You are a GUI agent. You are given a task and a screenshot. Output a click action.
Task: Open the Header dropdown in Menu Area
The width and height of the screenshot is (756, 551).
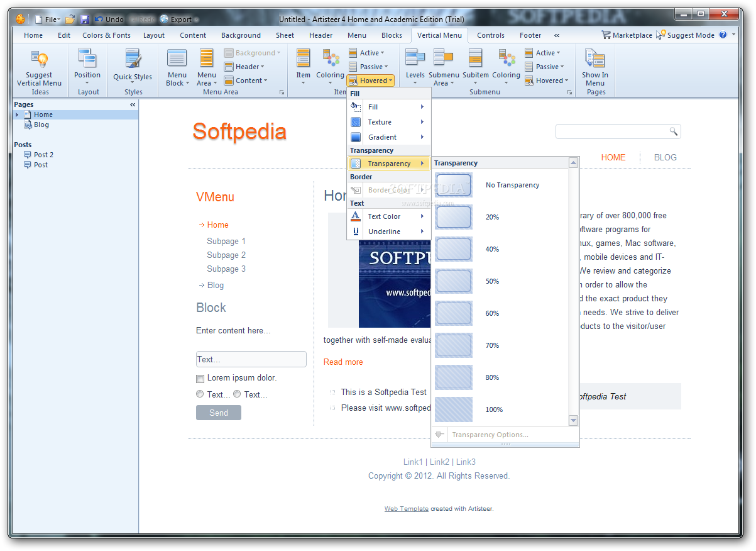[244, 67]
